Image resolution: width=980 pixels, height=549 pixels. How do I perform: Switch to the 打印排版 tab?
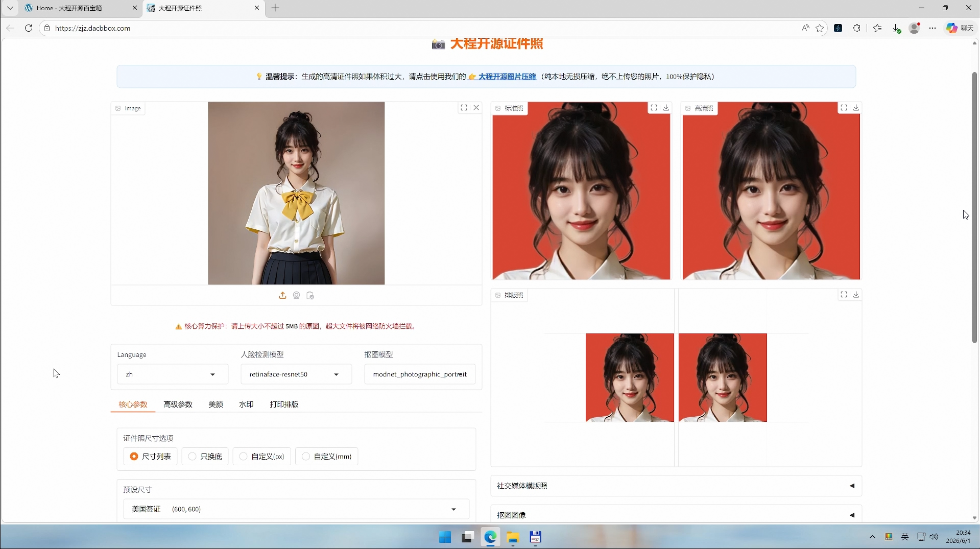pyautogui.click(x=284, y=404)
